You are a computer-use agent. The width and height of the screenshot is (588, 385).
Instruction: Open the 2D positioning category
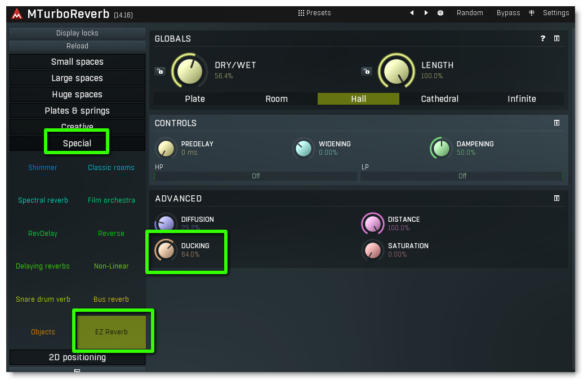pos(77,357)
